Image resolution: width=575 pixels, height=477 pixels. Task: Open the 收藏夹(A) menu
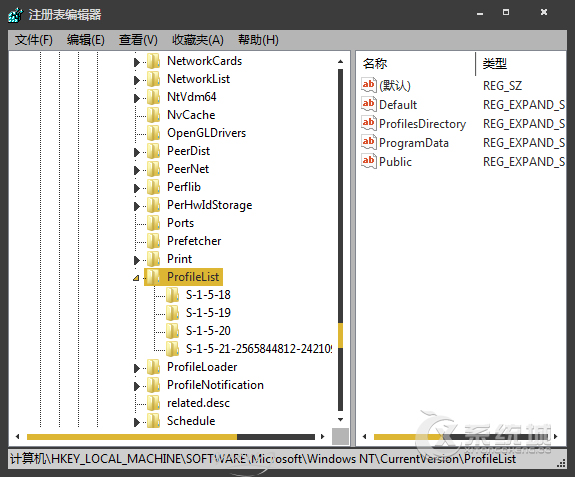(198, 40)
